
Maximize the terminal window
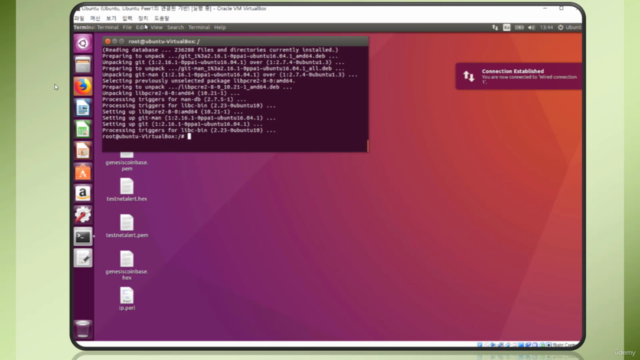point(122,41)
